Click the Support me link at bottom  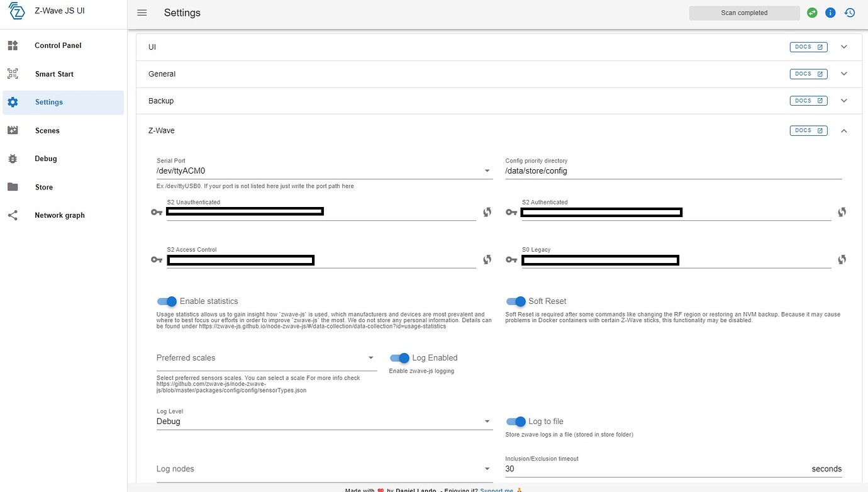(x=497, y=489)
